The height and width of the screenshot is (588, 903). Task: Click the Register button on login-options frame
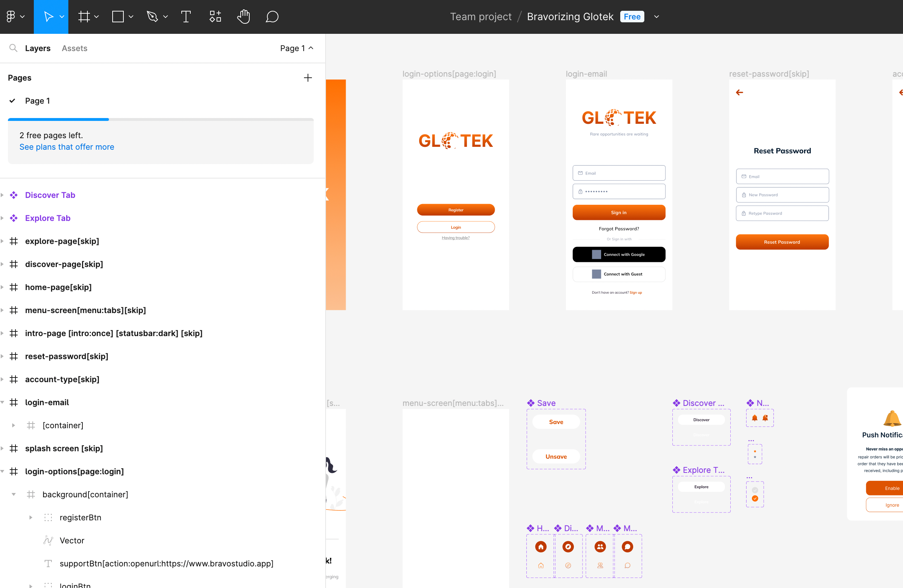coord(456,209)
